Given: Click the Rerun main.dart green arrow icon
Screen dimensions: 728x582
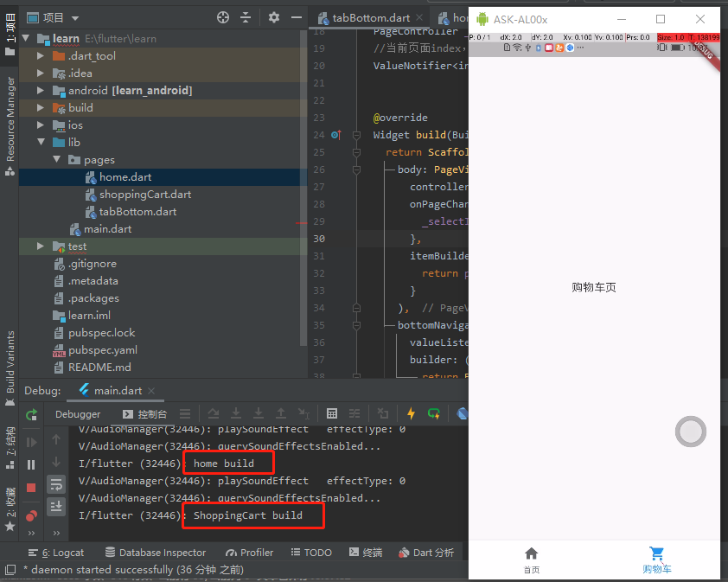Looking at the screenshot, I should (32, 414).
